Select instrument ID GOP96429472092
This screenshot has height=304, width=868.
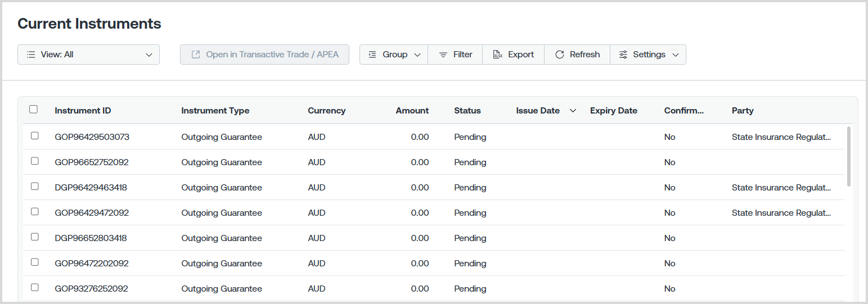91,213
